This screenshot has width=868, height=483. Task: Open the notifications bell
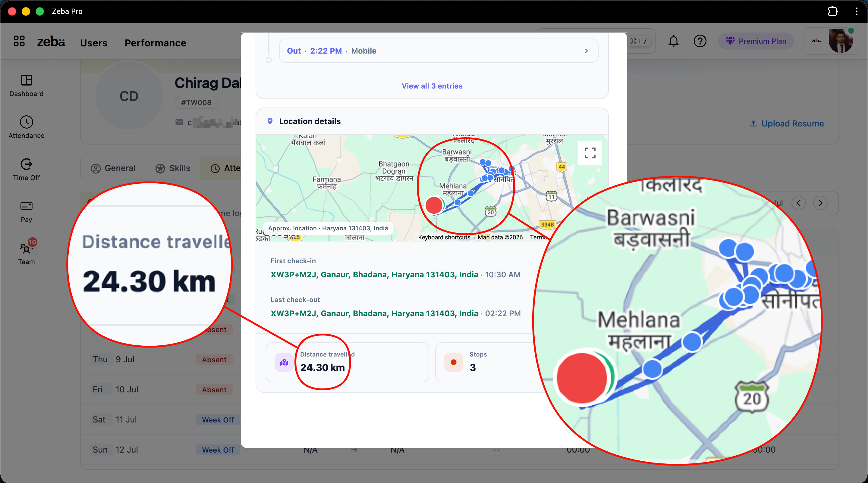pyautogui.click(x=674, y=41)
